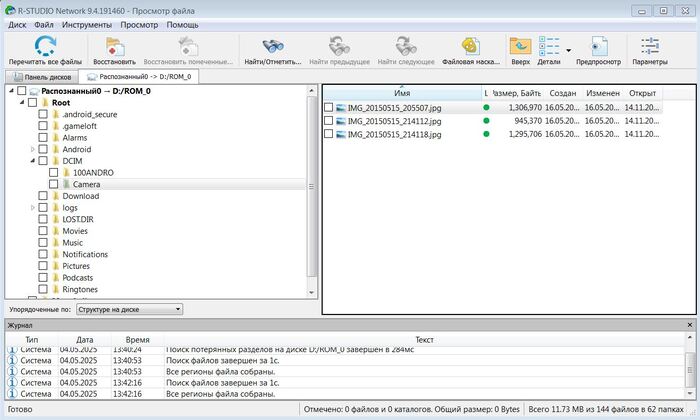This screenshot has width=700, height=420.
Task: Expand the logs folder node
Action: (33, 208)
